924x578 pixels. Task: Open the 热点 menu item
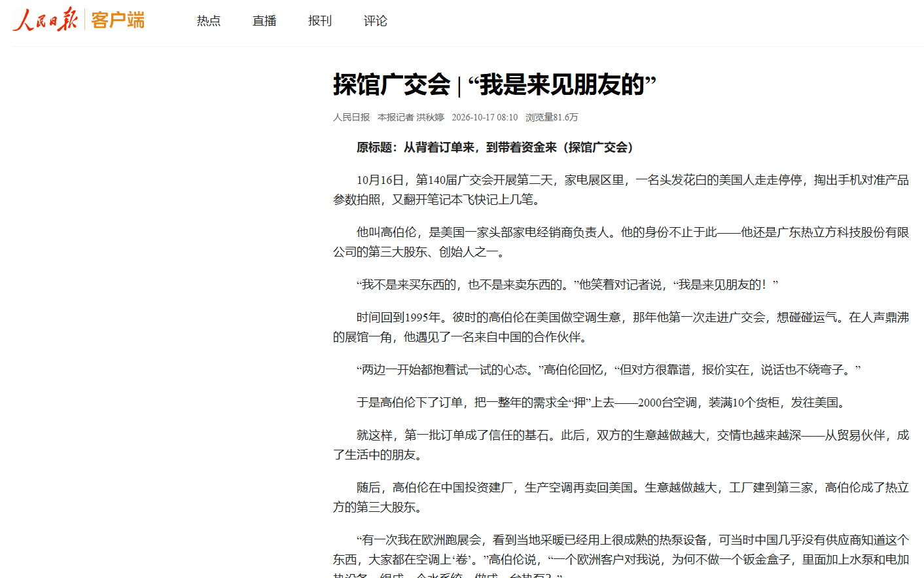(209, 21)
